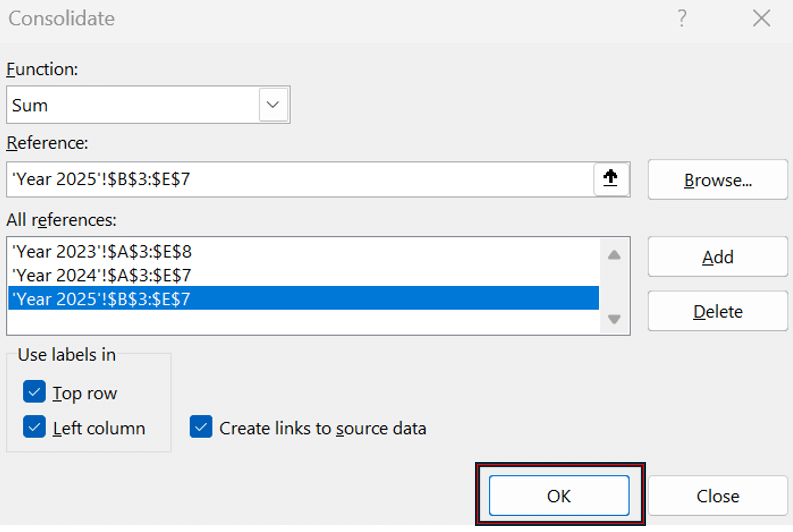793x532 pixels.
Task: Click the Sum function combo box text
Action: (130, 104)
